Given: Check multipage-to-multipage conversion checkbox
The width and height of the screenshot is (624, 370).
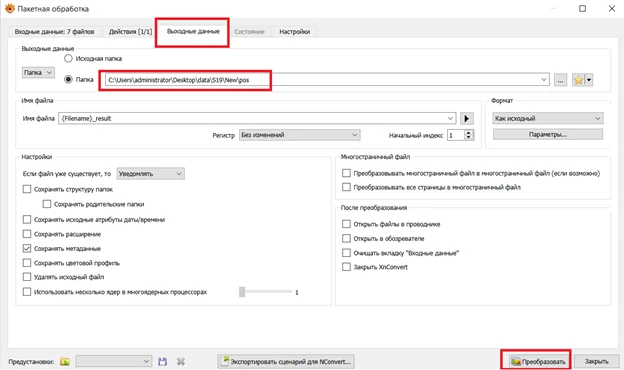Looking at the screenshot, I should click(346, 173).
